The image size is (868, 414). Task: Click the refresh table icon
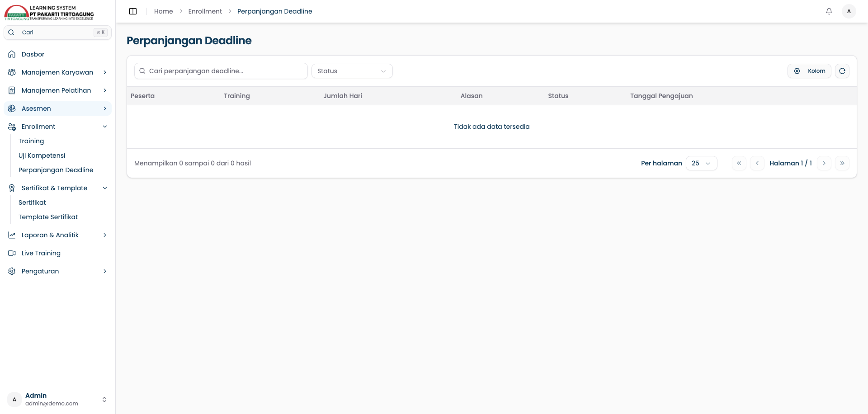tap(842, 71)
